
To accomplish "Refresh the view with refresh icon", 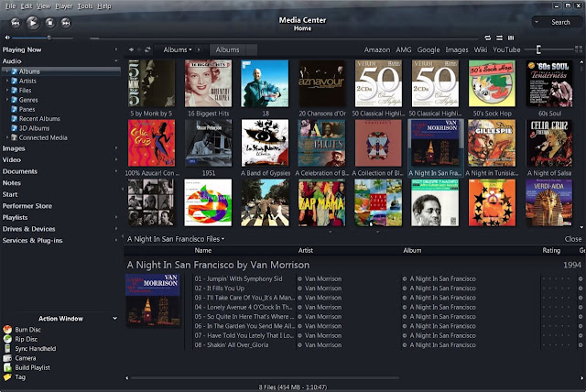I will coord(147,49).
